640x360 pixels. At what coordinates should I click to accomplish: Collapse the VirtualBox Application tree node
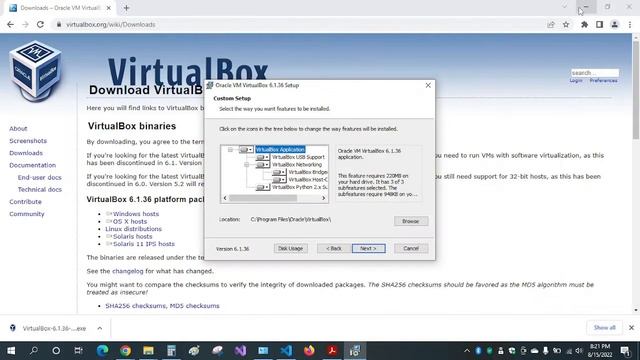230,150
